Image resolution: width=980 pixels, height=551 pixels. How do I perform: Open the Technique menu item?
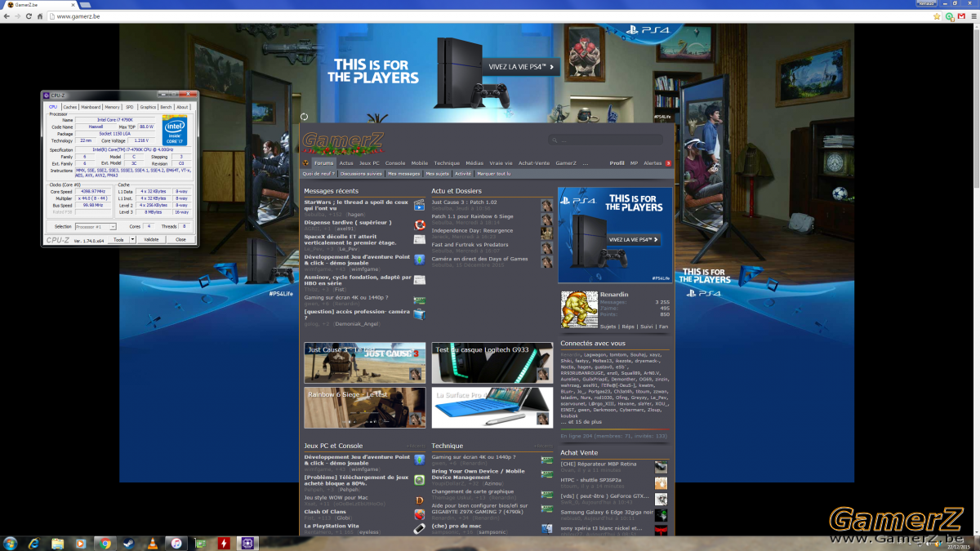point(447,163)
